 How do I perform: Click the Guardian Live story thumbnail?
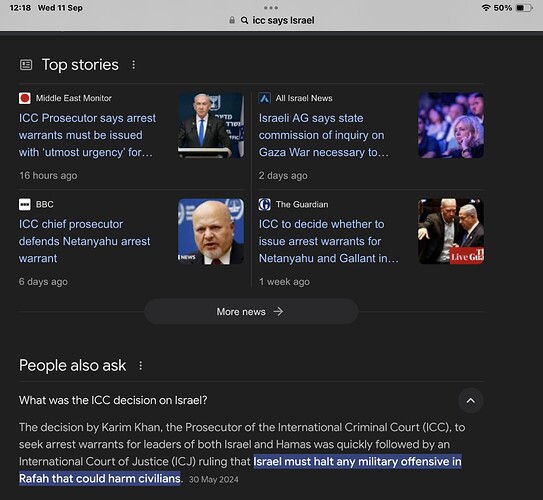click(x=451, y=231)
